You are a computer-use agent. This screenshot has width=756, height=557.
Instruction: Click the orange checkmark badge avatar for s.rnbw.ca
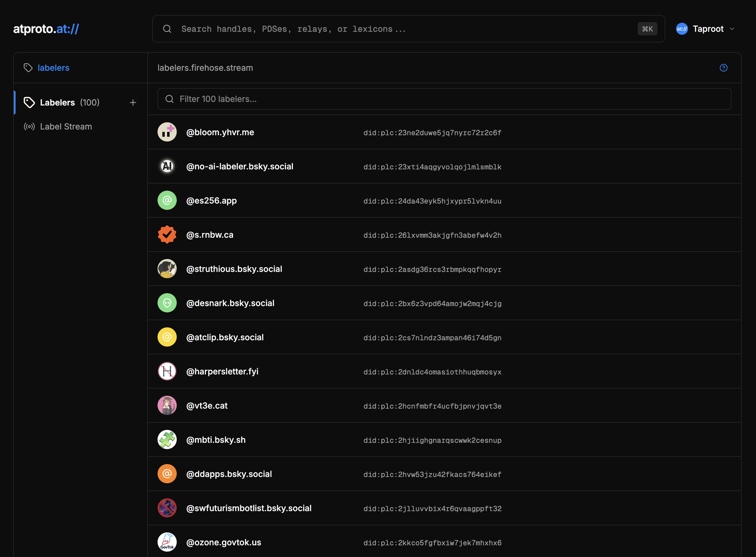167,235
